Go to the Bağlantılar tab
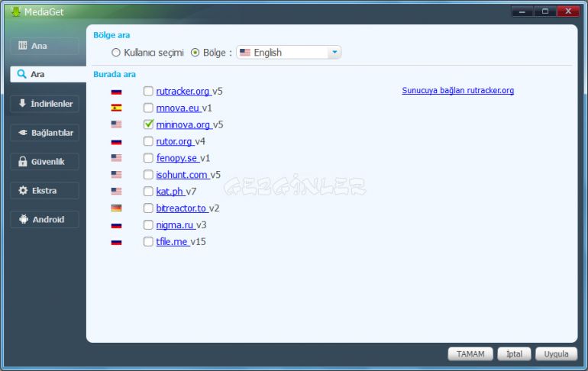 (44, 133)
